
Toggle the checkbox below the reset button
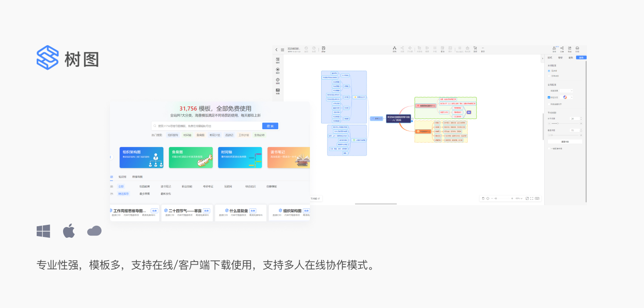(549, 148)
